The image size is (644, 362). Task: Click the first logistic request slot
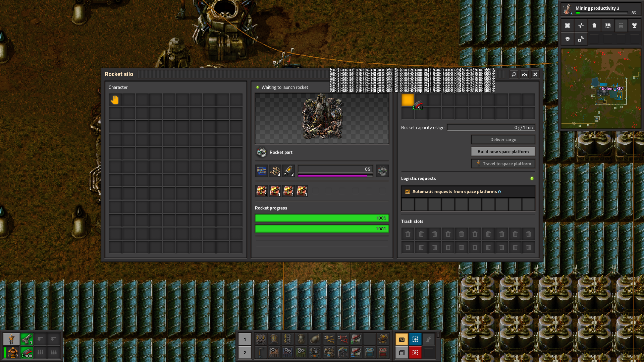[x=408, y=204]
